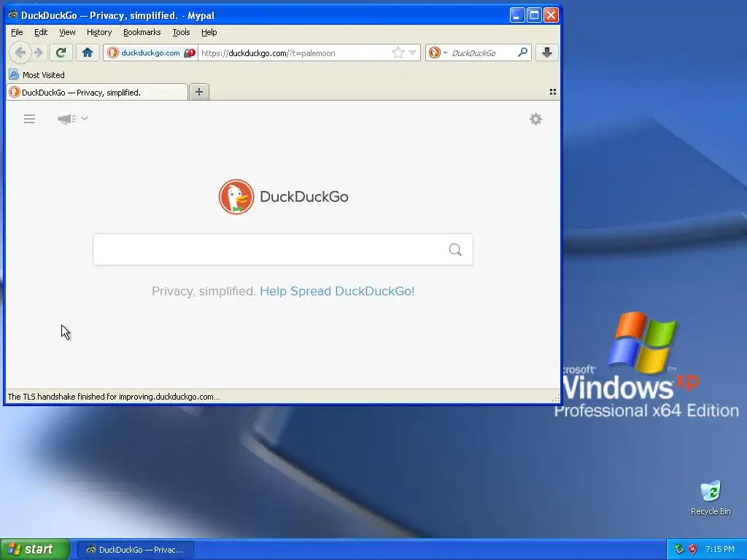Minimize the Mypal window

coord(517,15)
